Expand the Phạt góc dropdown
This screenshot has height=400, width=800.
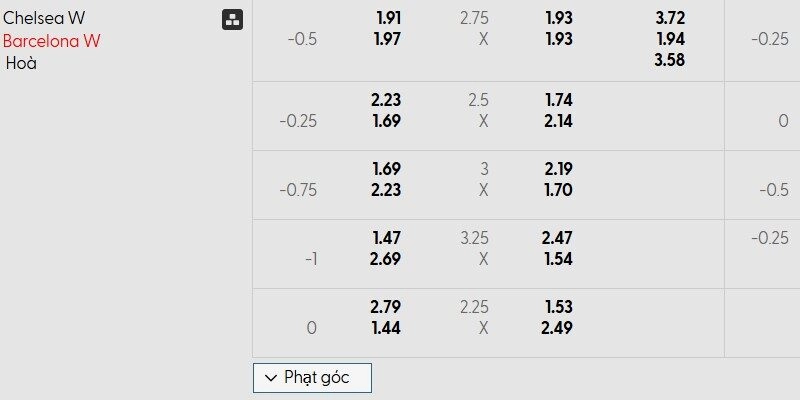point(312,377)
